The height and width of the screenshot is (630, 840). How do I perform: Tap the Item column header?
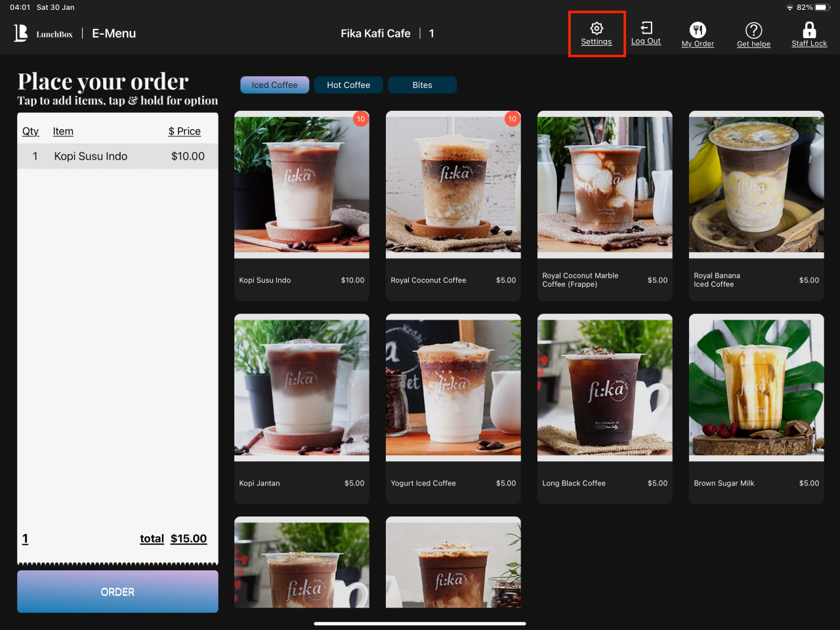[63, 131]
